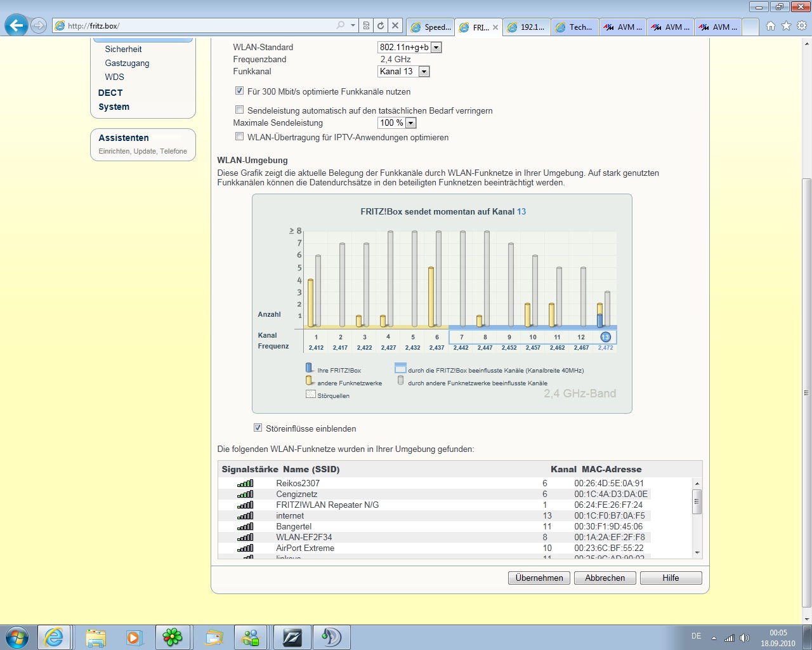Go back with the browser Back arrow

16,25
